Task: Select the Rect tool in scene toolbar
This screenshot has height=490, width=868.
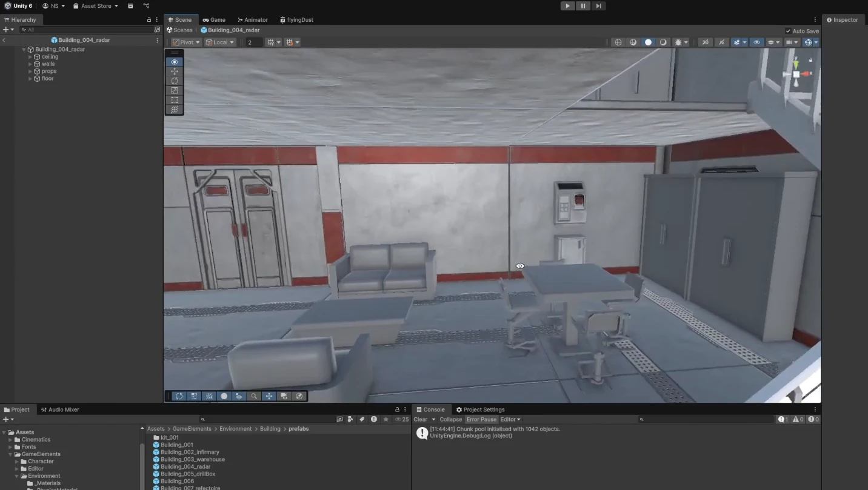Action: (175, 100)
